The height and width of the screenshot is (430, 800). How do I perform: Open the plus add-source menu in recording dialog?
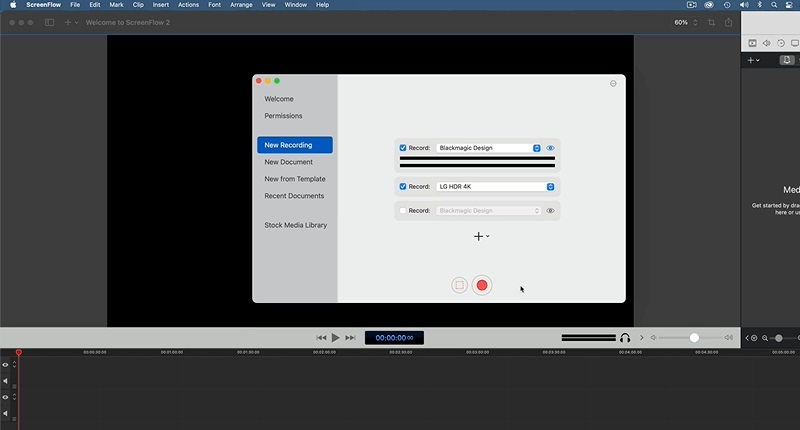click(x=481, y=236)
